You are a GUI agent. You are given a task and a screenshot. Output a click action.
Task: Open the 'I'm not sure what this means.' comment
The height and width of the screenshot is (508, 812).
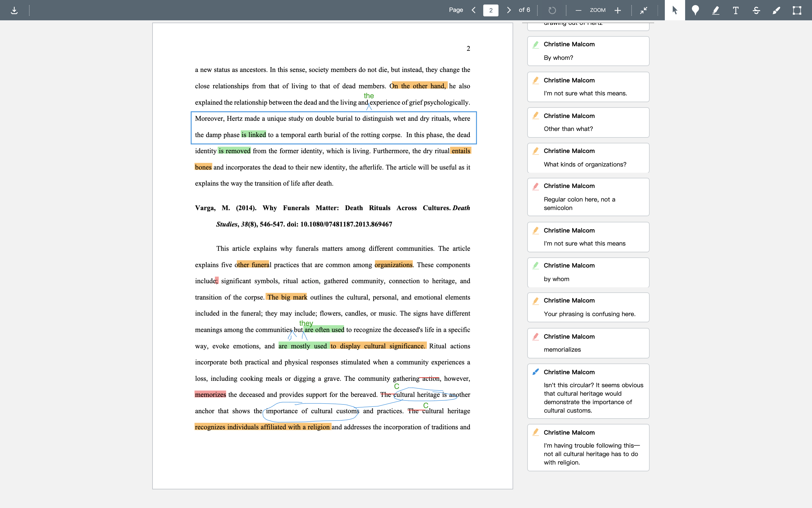pyautogui.click(x=588, y=87)
